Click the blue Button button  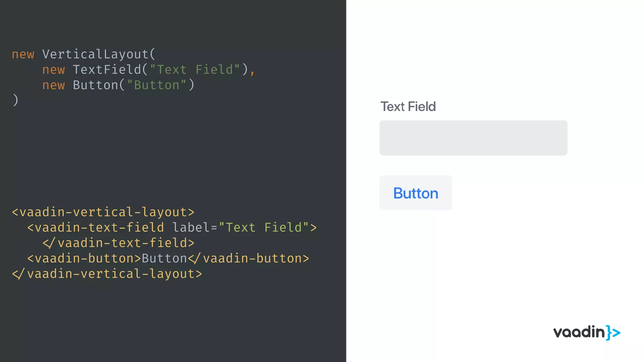click(x=415, y=193)
